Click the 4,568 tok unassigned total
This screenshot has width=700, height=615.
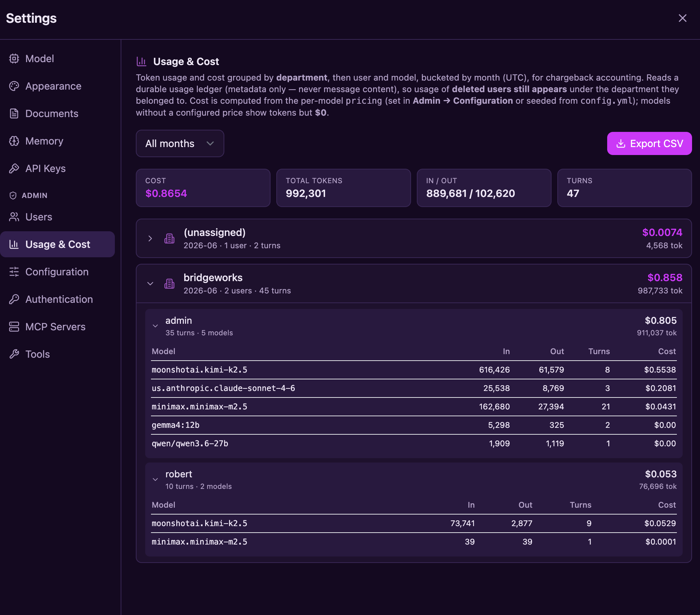[664, 245]
